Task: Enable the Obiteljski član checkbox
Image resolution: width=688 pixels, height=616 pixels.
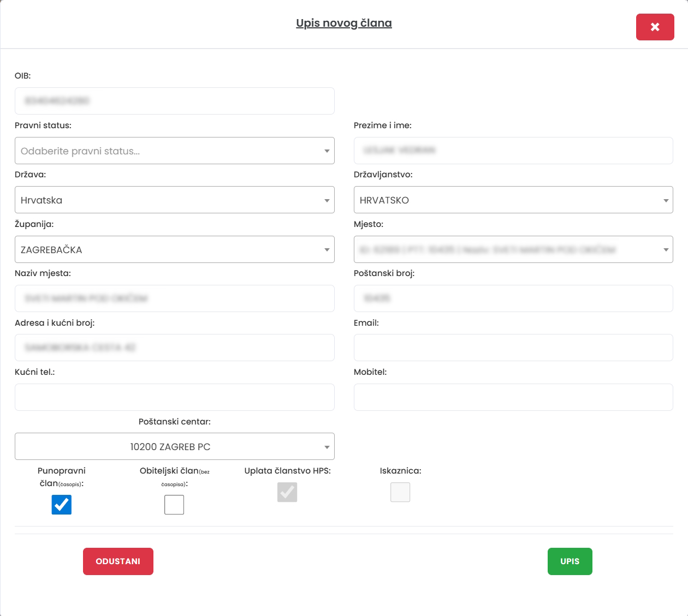Action: click(174, 505)
